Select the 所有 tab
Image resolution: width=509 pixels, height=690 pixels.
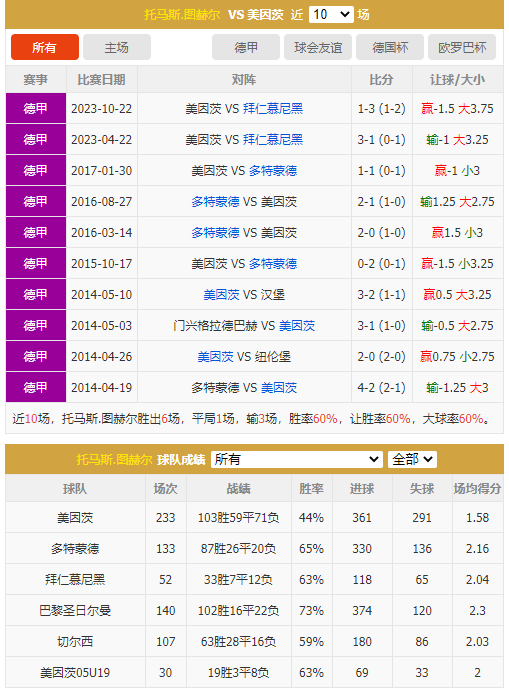coord(45,47)
